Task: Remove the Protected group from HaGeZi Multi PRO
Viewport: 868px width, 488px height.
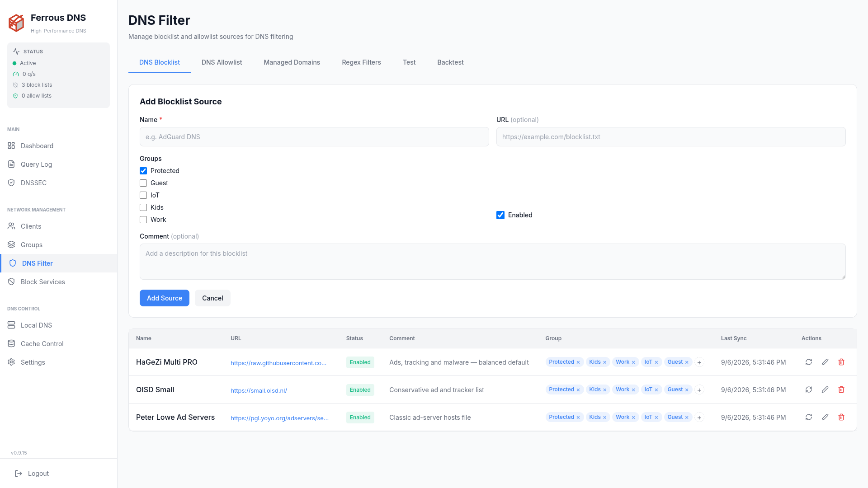Action: 578,362
